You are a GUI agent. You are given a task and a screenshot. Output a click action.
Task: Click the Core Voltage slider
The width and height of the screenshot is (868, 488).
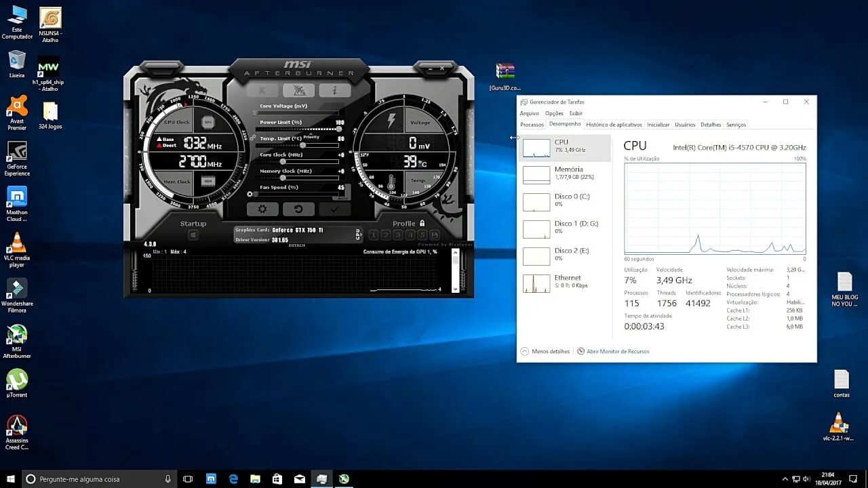point(297,113)
